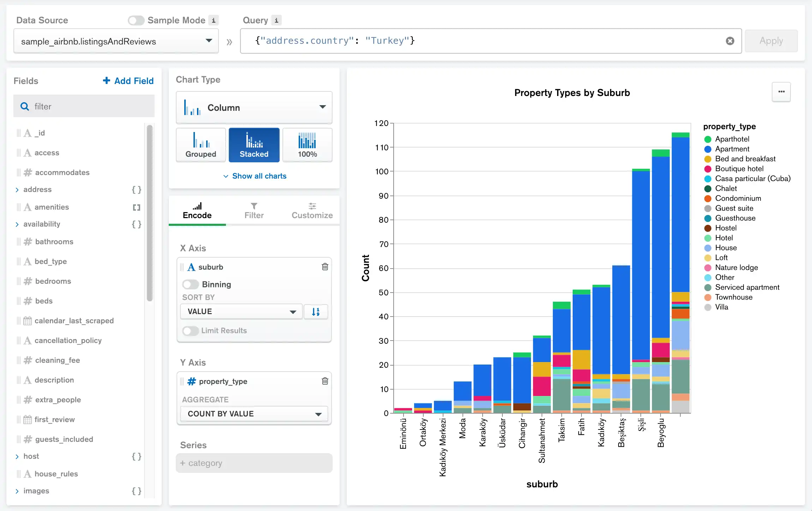The height and width of the screenshot is (511, 812).
Task: Click the three-dot menu on chart
Action: (x=781, y=92)
